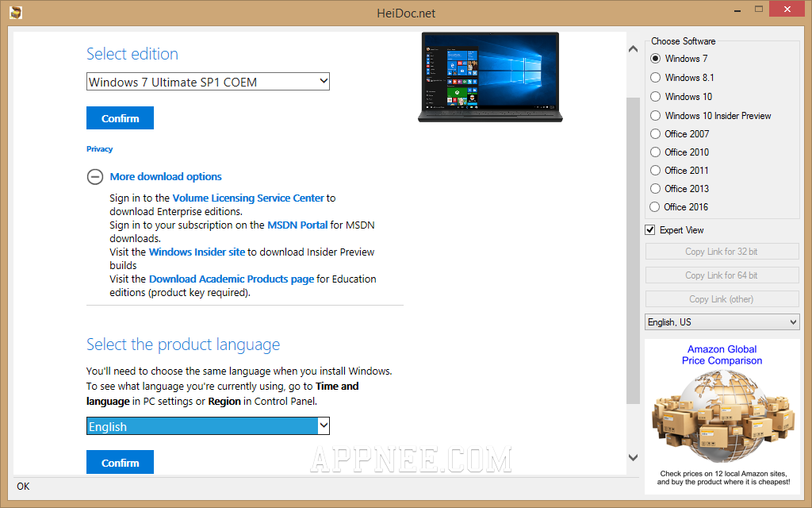812x508 pixels.
Task: Click Copy Link for 64 bit button
Action: click(722, 275)
